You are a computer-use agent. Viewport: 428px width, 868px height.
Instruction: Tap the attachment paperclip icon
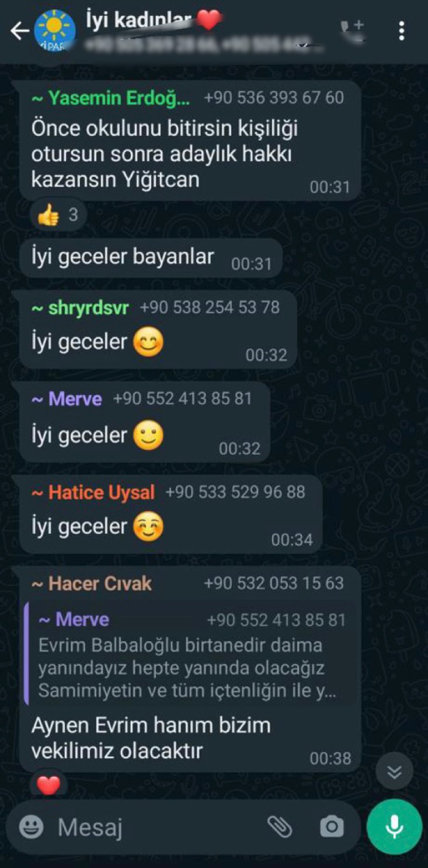click(279, 827)
